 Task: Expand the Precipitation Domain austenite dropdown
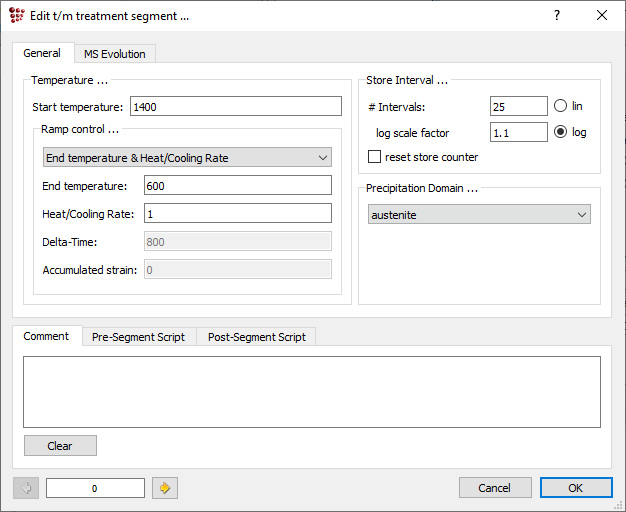(478, 214)
